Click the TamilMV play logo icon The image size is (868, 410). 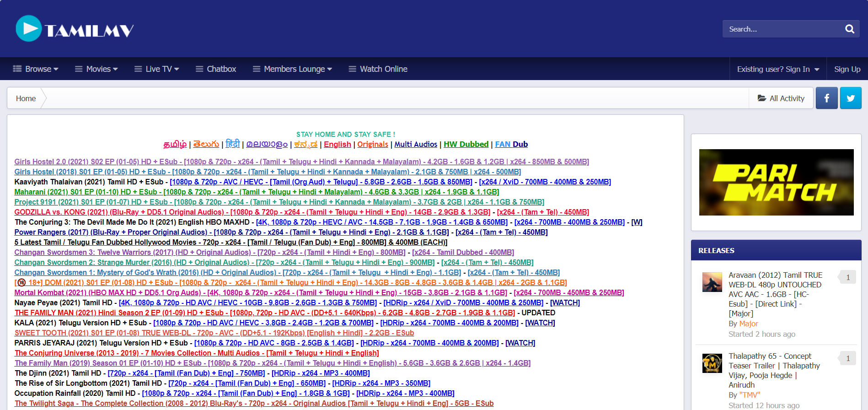[x=29, y=28]
